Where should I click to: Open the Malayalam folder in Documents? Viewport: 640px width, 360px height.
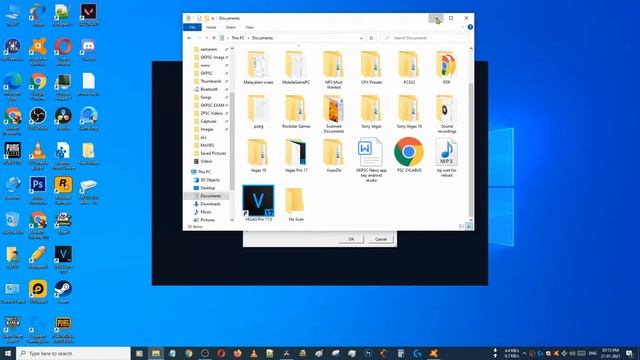258,68
